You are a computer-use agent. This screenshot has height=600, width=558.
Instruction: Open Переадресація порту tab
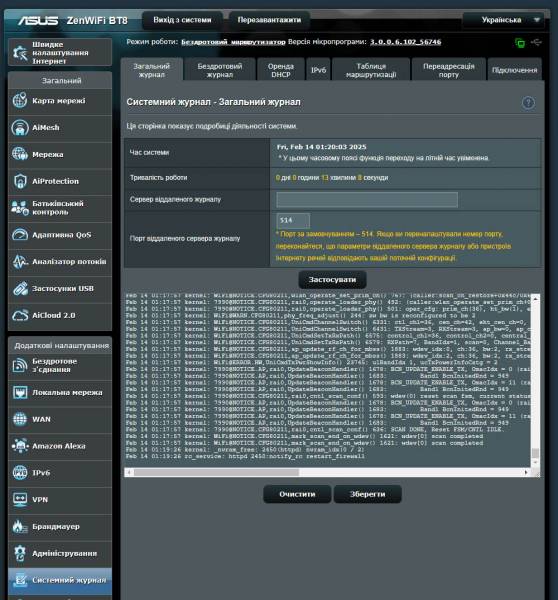[x=449, y=70]
